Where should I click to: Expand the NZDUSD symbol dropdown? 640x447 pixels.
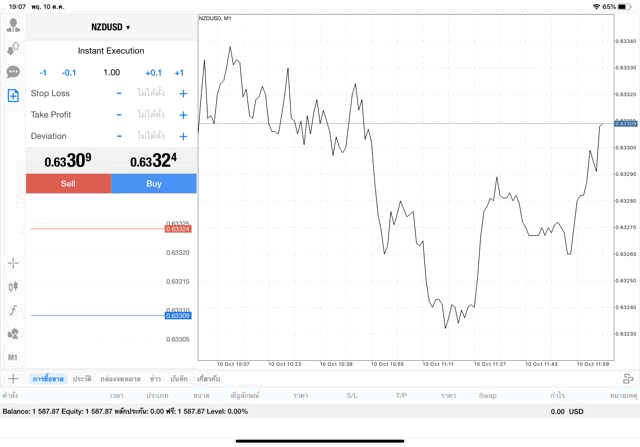(x=111, y=27)
